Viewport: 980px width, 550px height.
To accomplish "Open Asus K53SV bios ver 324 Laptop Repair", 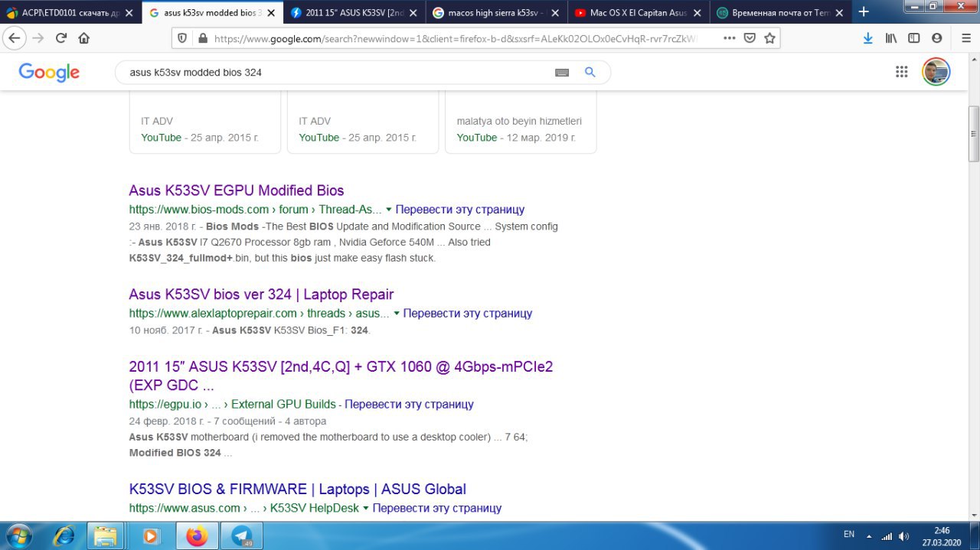I will coord(261,295).
